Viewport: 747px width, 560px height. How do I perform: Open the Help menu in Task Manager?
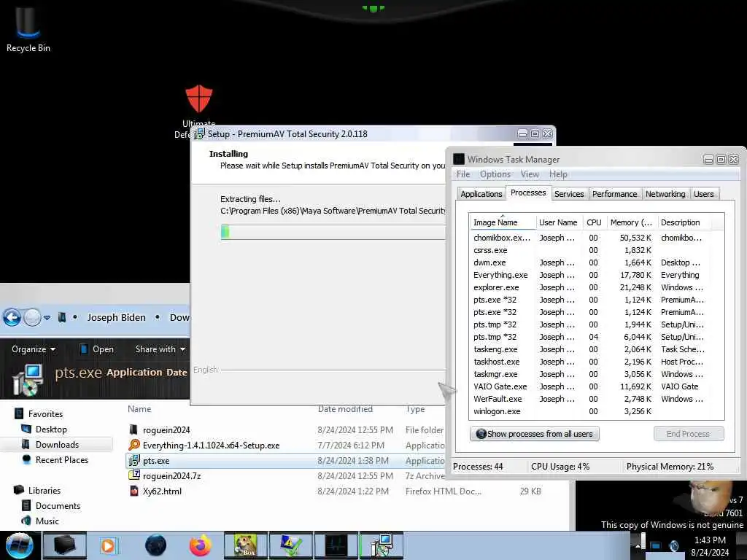coord(558,174)
